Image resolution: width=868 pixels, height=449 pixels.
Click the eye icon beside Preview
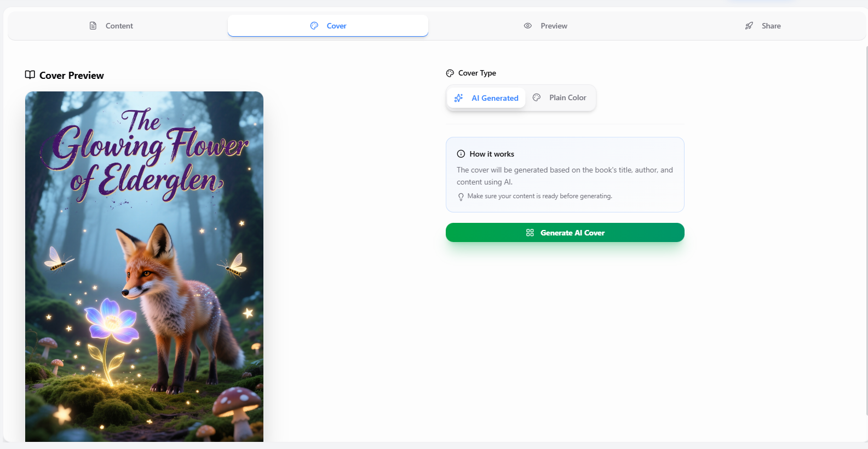[x=528, y=26]
